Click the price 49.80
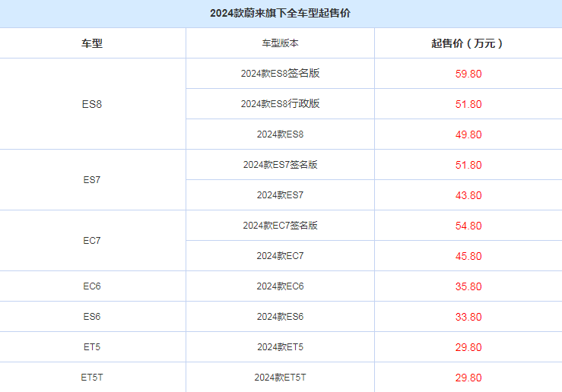The image size is (562, 392). click(x=468, y=134)
